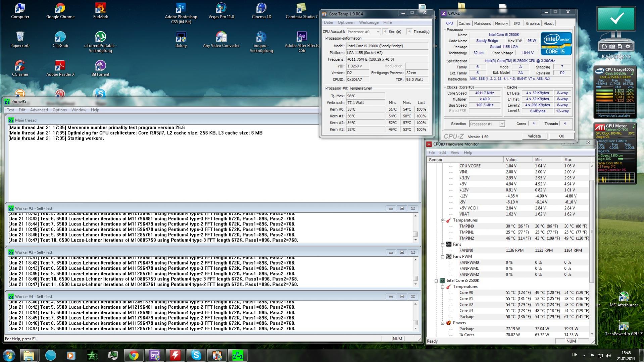Launch Google Chrome from the desktop

click(60, 11)
